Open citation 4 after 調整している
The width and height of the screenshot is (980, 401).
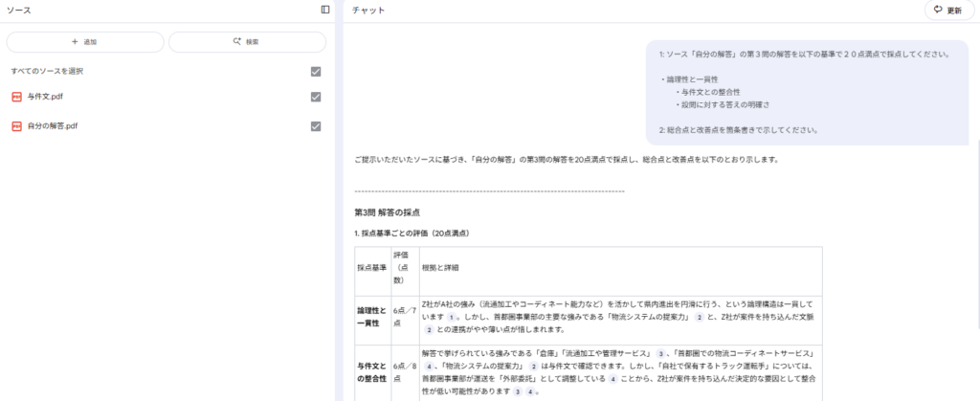click(612, 377)
